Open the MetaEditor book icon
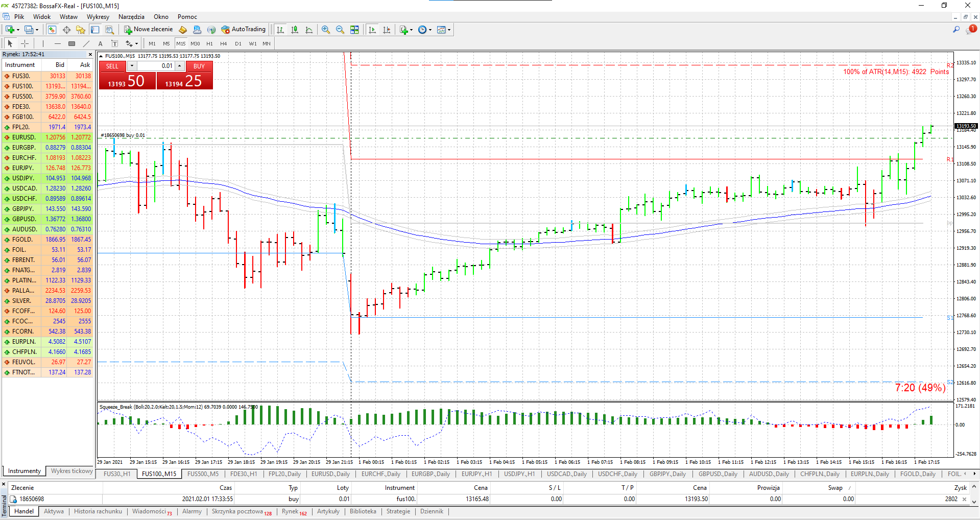 (183, 30)
